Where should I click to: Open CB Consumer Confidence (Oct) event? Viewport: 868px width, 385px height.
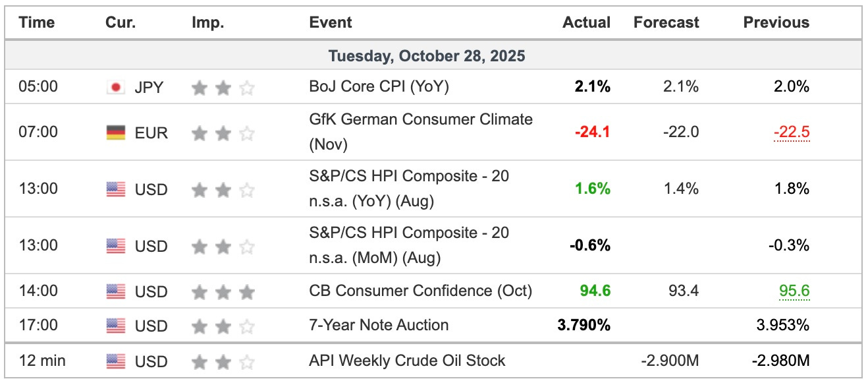click(420, 291)
